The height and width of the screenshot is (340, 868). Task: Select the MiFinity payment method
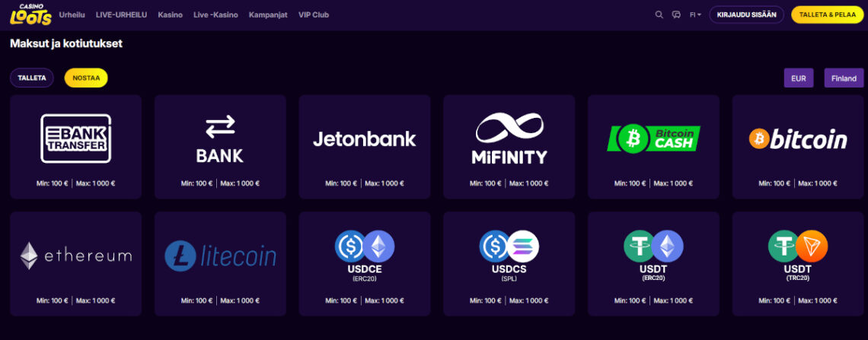(509, 146)
